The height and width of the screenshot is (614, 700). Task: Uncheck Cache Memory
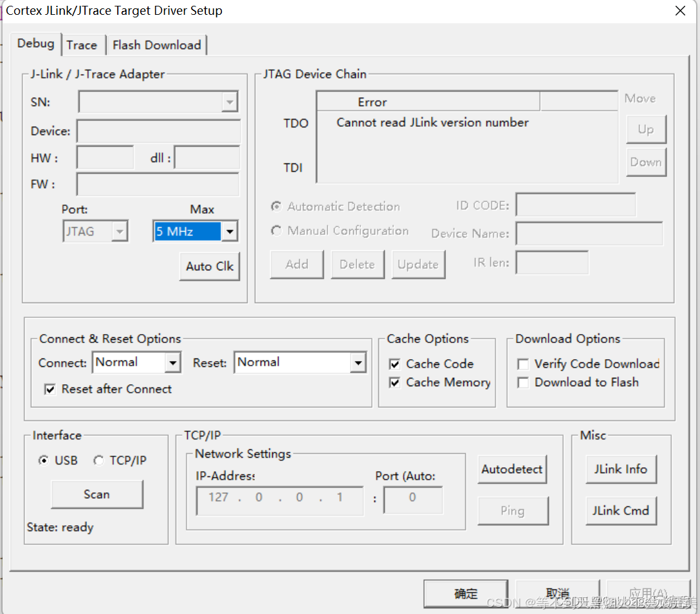[394, 382]
